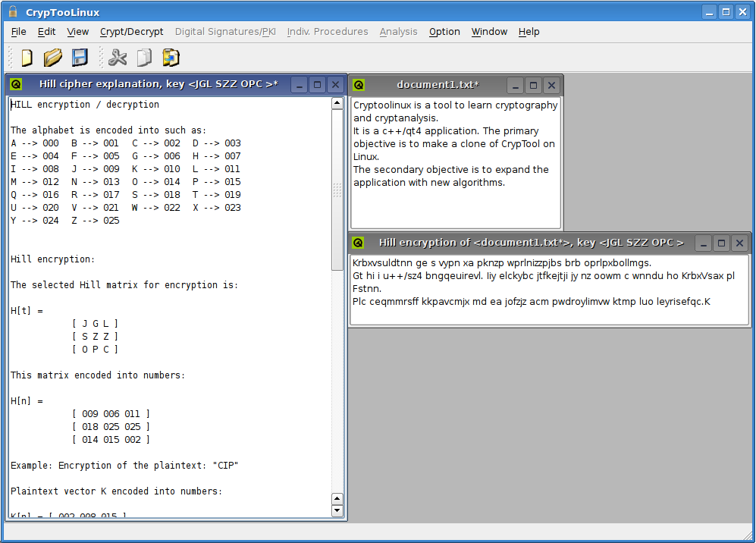Minimize the main CrypTooLinux window
756x543 pixels.
point(709,13)
